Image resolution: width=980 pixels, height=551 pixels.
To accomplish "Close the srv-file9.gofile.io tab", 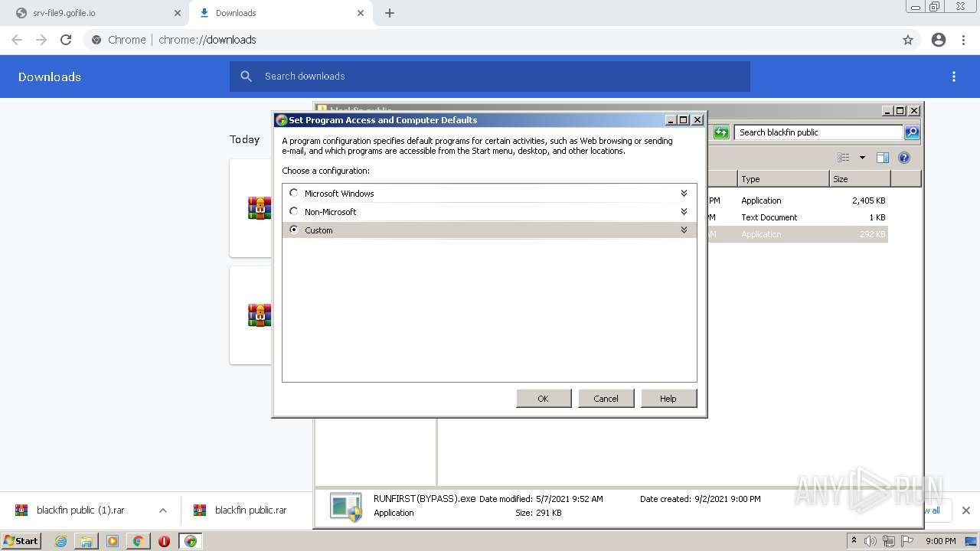I will pos(178,13).
